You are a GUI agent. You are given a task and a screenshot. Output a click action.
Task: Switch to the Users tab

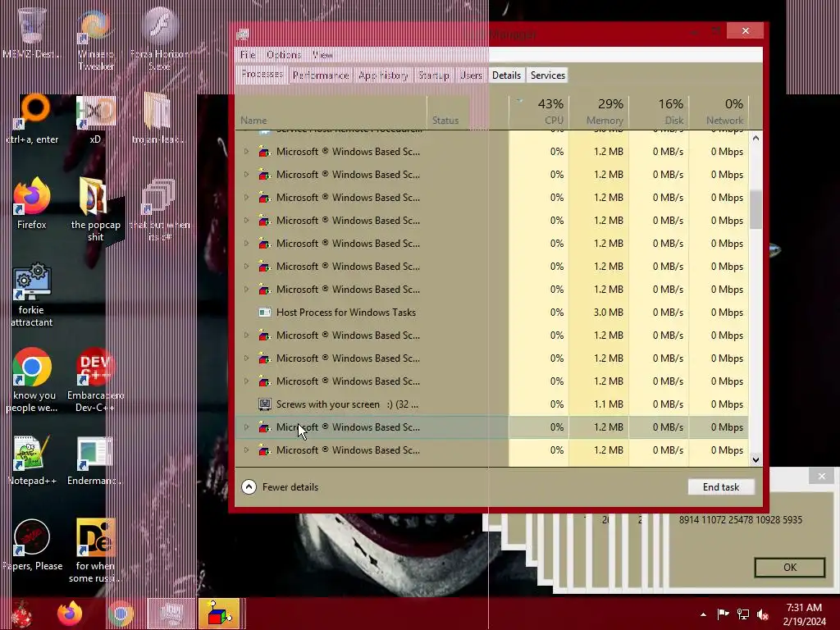pos(471,75)
